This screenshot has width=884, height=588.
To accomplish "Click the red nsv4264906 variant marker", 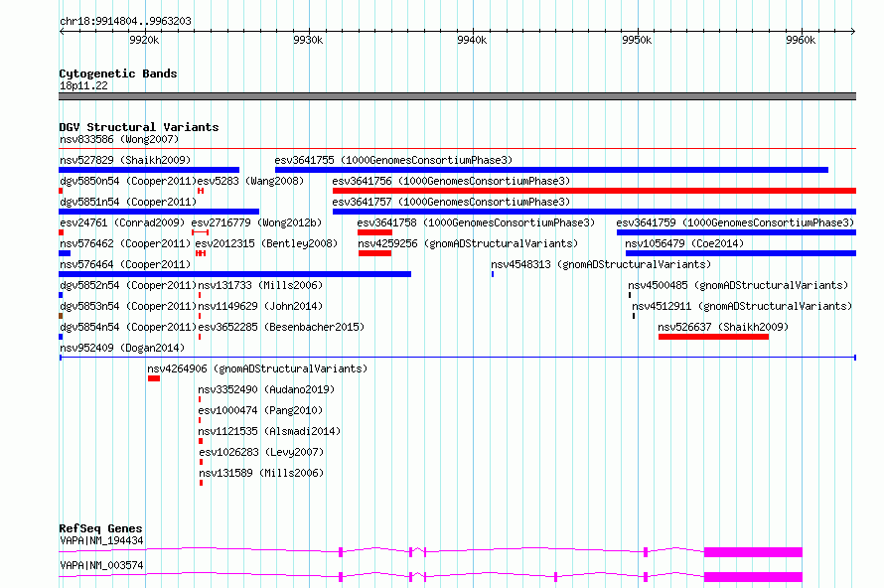I will (154, 378).
